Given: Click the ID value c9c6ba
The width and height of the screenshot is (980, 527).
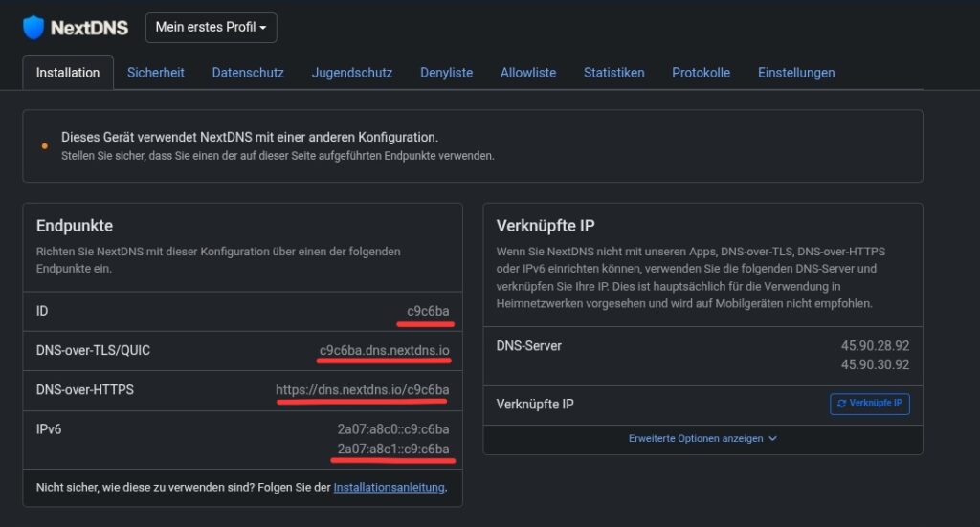Looking at the screenshot, I should tap(428, 311).
